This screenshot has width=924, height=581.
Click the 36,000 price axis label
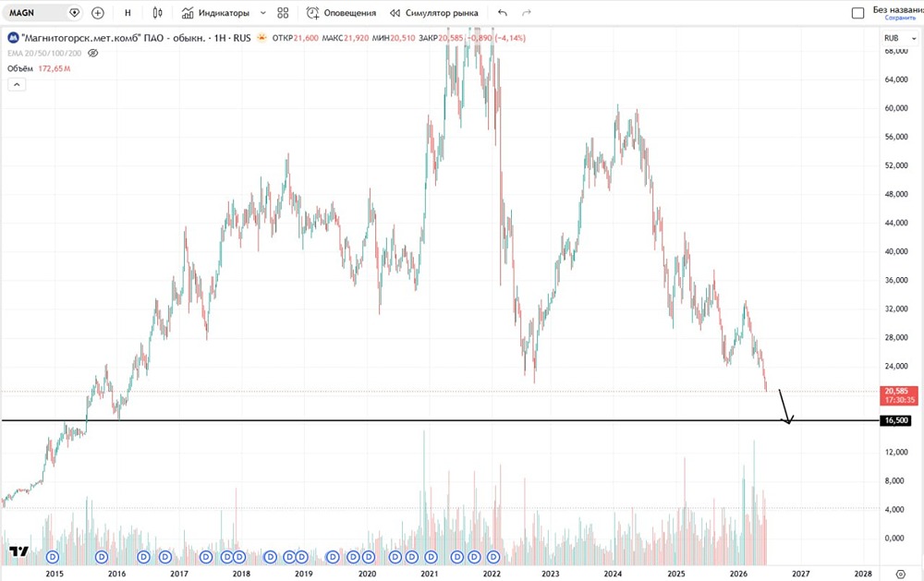tap(895, 280)
